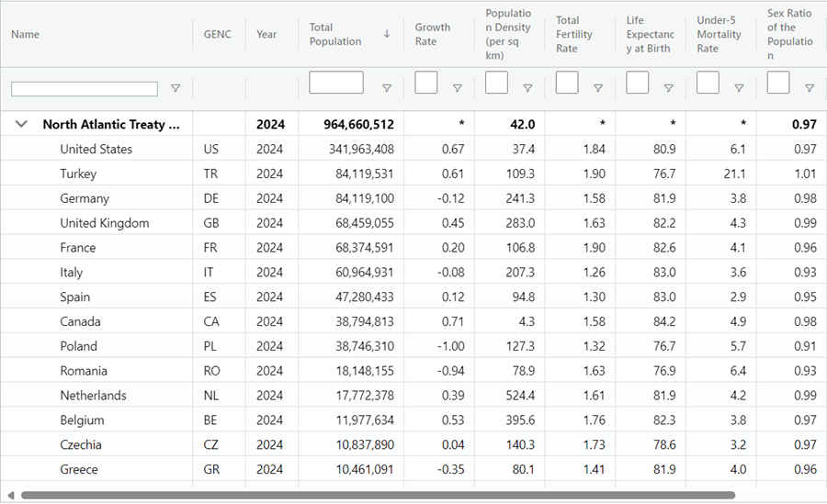Collapse the North Atlantic Treaty group row
This screenshot has height=504, width=827.
21,125
